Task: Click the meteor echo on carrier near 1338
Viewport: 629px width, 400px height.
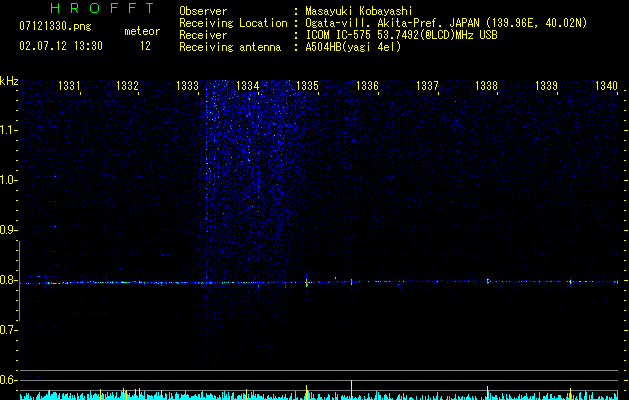Action: (x=488, y=281)
